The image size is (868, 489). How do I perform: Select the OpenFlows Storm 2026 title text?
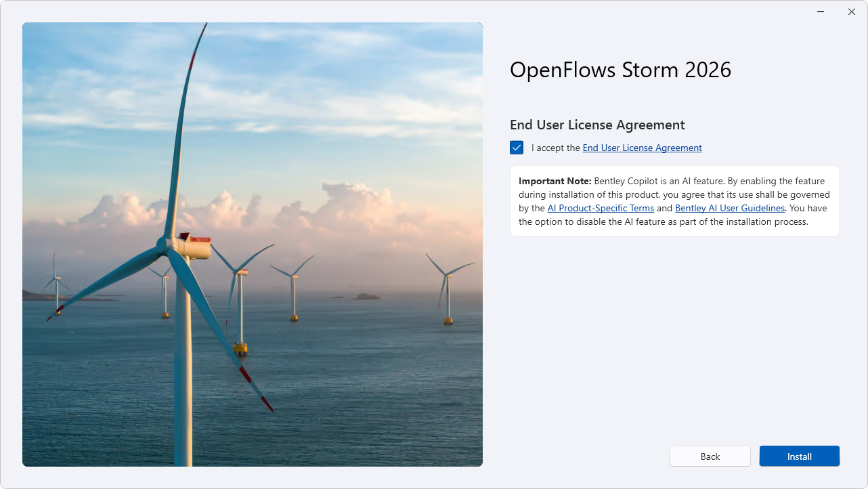620,70
